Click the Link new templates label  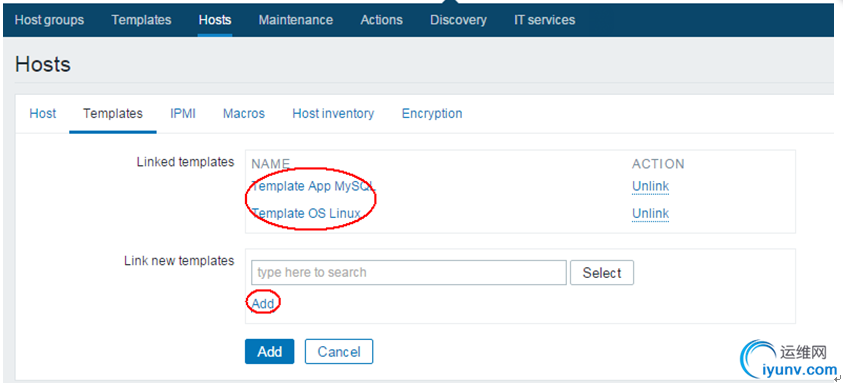(179, 261)
